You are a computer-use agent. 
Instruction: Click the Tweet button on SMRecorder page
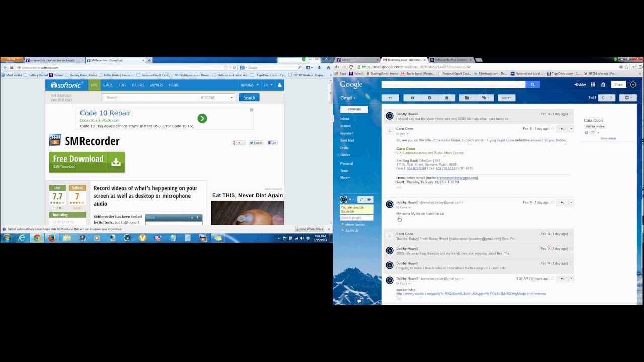click(256, 143)
